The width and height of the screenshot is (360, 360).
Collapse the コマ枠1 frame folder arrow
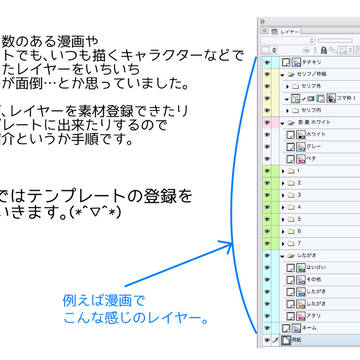click(287, 98)
